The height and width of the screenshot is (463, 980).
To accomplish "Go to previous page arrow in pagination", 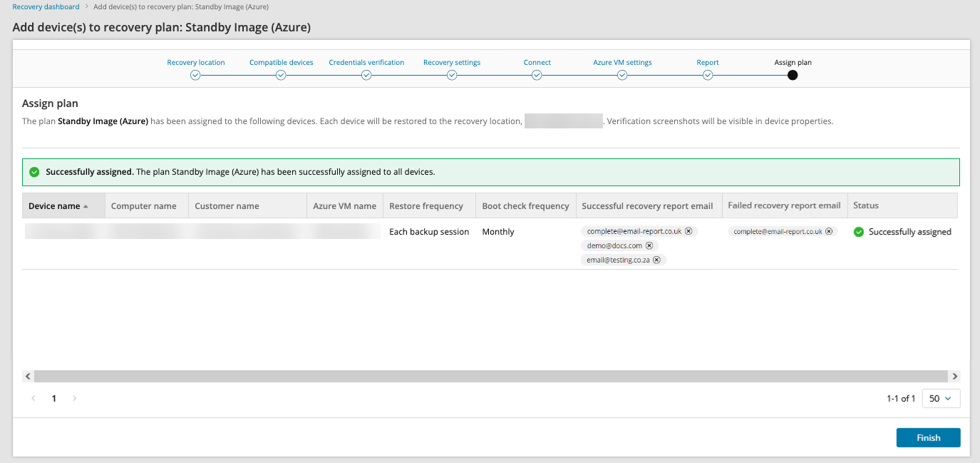I will click(x=33, y=399).
